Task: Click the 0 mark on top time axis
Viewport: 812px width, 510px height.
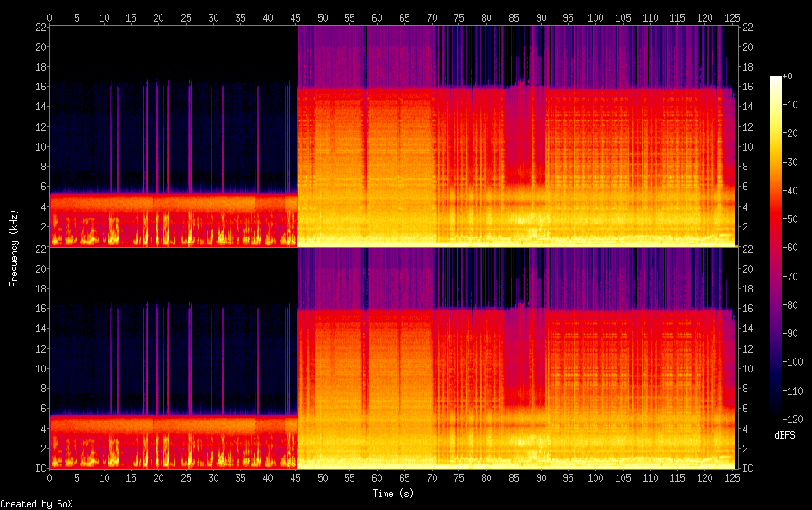Action: click(x=50, y=17)
